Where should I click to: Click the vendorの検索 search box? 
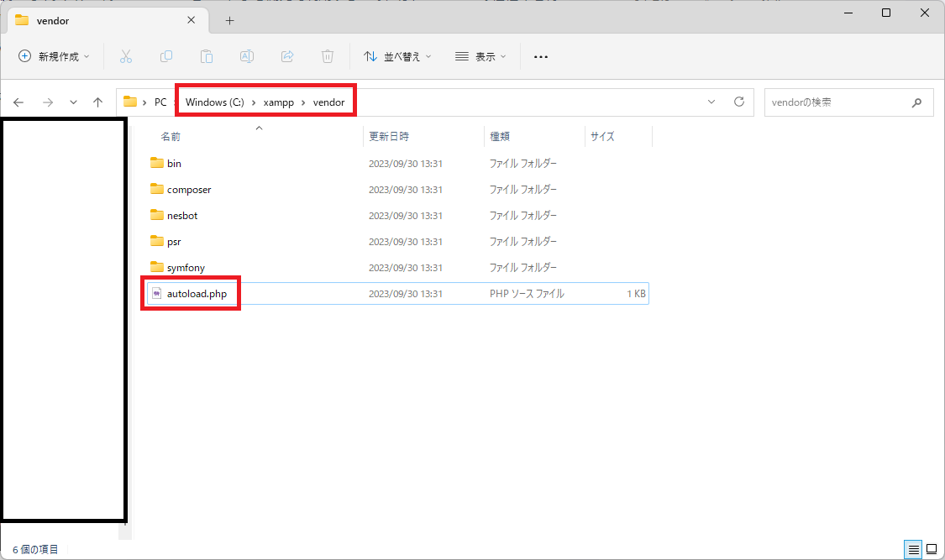tap(840, 102)
